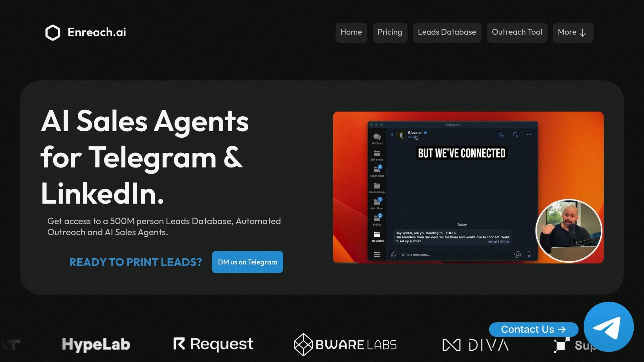Image resolution: width=644 pixels, height=362 pixels.
Task: Open the Outreach Tool nav item
Action: tap(517, 32)
